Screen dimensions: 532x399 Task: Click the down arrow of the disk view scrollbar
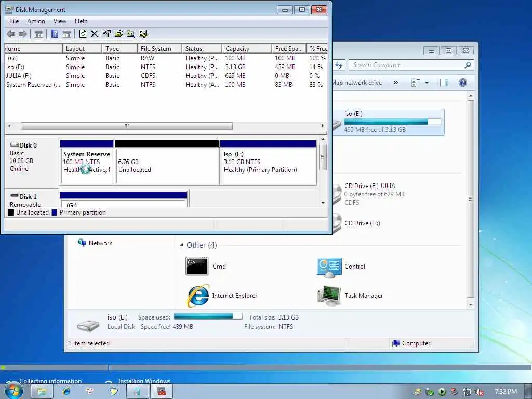[x=323, y=203]
